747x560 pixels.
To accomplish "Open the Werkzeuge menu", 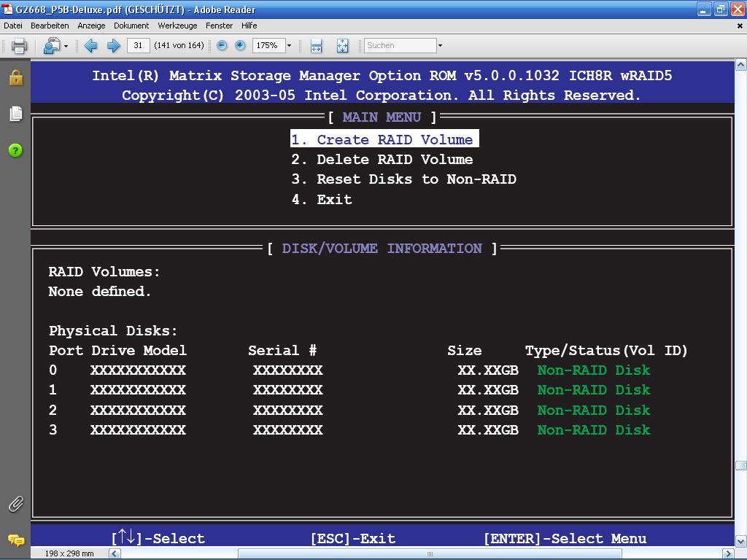I will click(x=177, y=26).
